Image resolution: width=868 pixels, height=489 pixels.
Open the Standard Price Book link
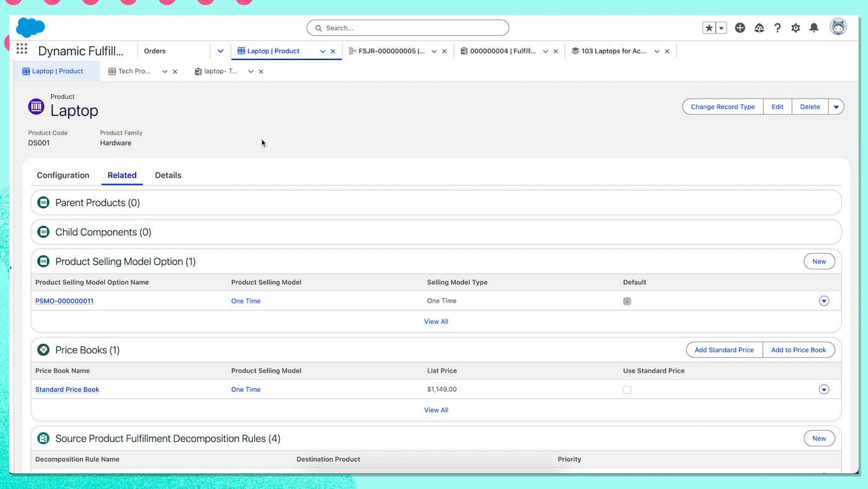point(67,390)
